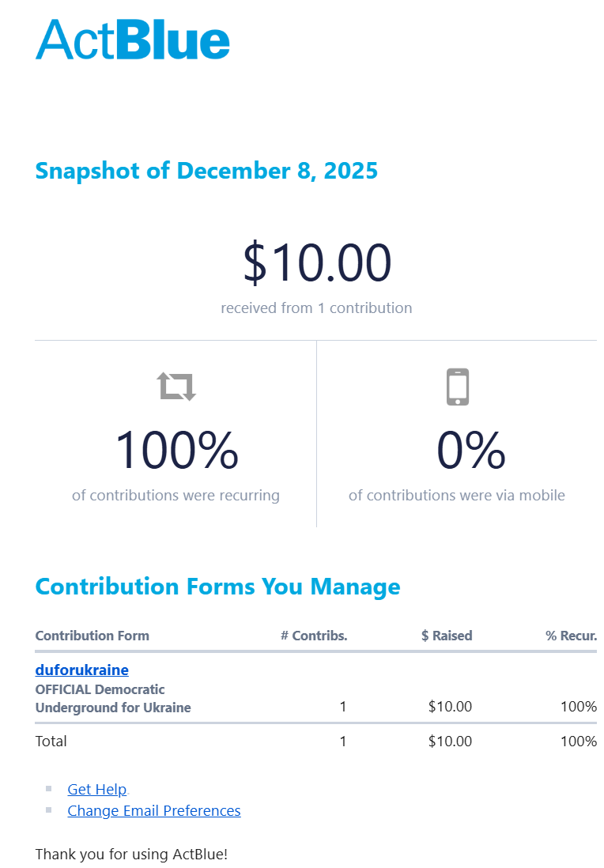Click OFFICIAL Democratic Underground for Ukraine text
604x868 pixels.
[x=113, y=698]
